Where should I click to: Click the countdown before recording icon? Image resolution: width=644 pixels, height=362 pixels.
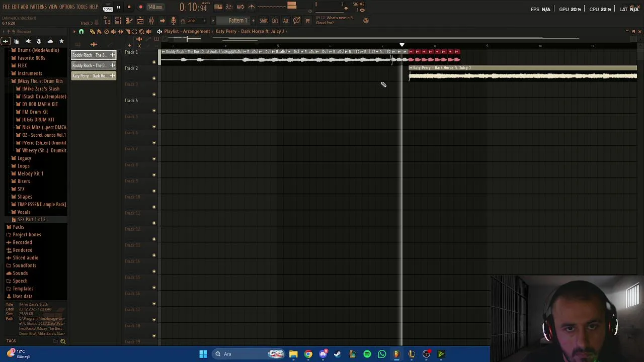pyautogui.click(x=229, y=7)
